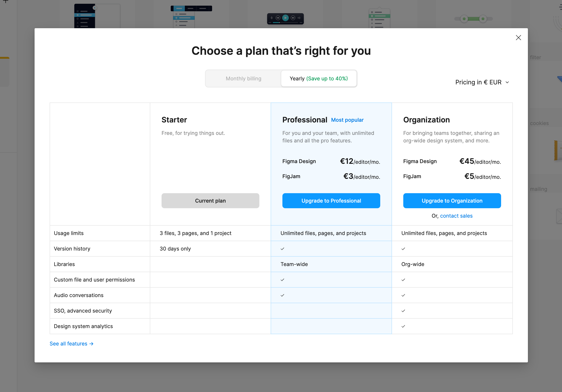Click the blue tab in tabs thumbnail
The width and height of the screenshot is (562, 392).
point(179,8)
